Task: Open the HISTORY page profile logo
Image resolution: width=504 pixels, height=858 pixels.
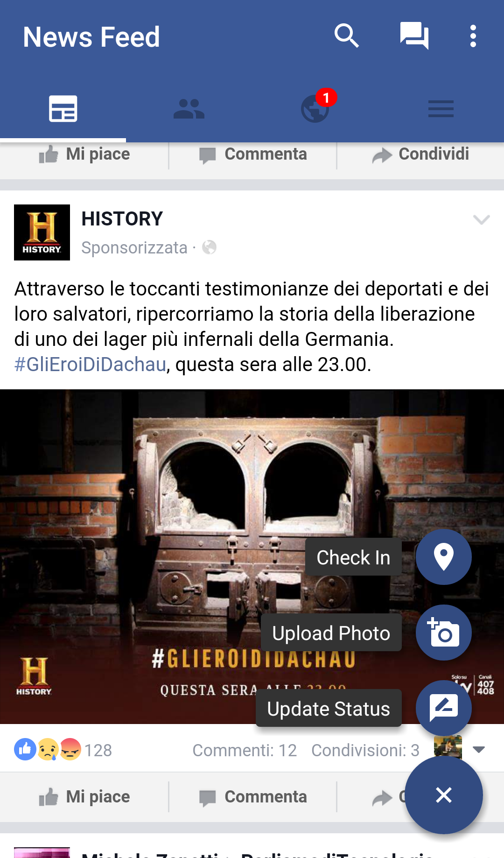Action: click(42, 232)
